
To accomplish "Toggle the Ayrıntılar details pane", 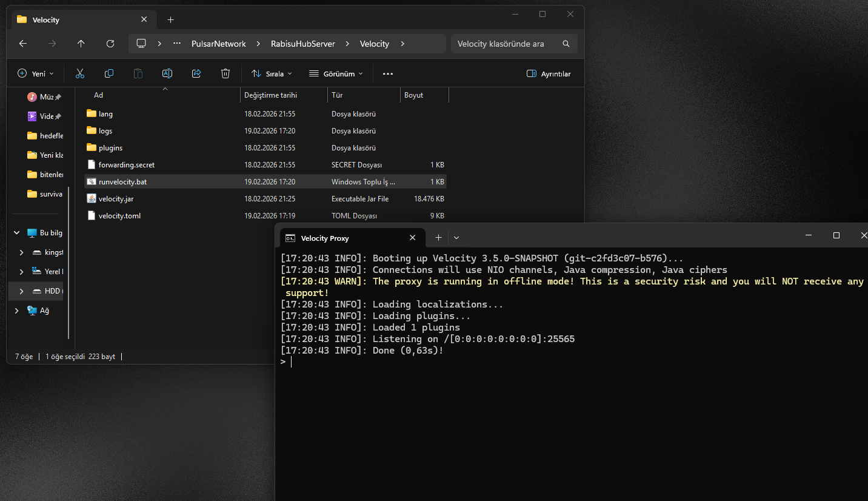I will 549,73.
